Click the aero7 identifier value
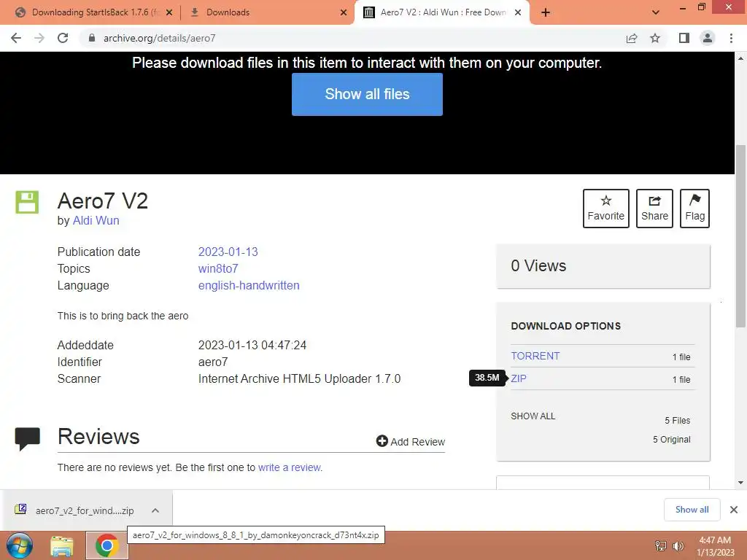 (x=213, y=362)
